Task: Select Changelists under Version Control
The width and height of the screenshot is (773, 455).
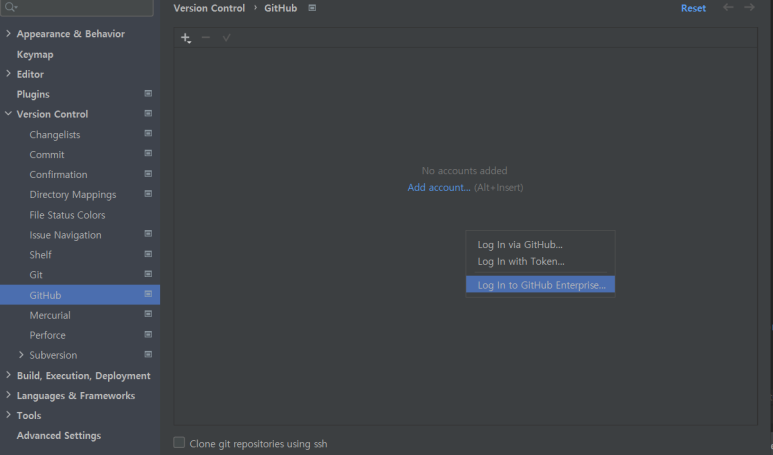Action: [55, 135]
